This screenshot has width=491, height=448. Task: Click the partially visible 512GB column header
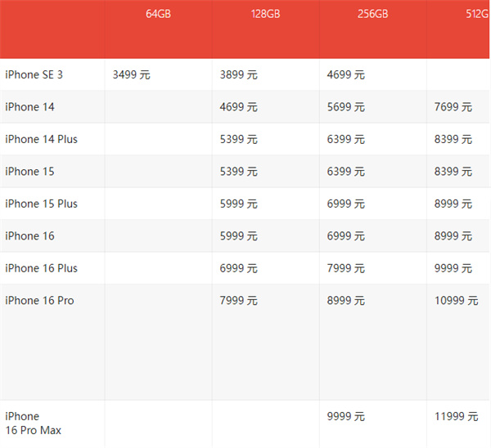pos(477,14)
